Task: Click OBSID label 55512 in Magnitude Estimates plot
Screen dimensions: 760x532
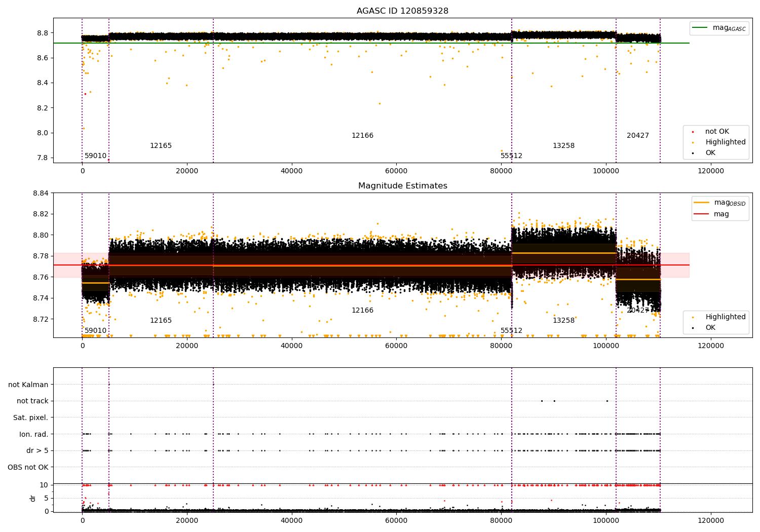Action: [511, 331]
